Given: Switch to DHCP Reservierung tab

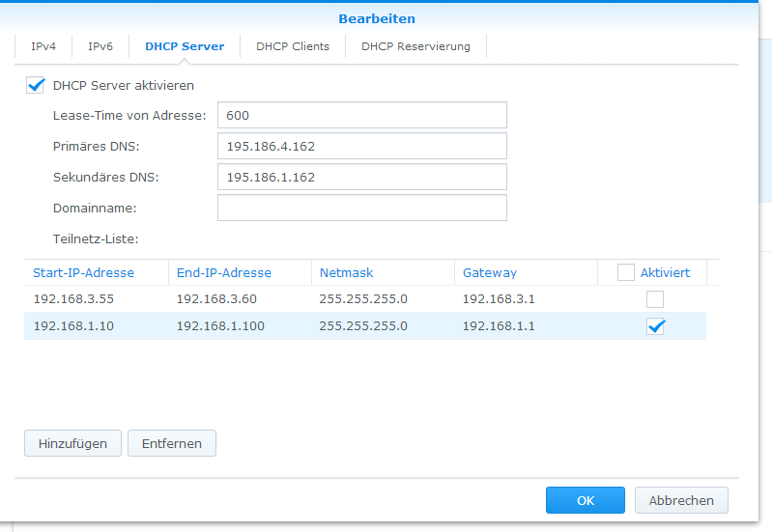Looking at the screenshot, I should tap(415, 46).
